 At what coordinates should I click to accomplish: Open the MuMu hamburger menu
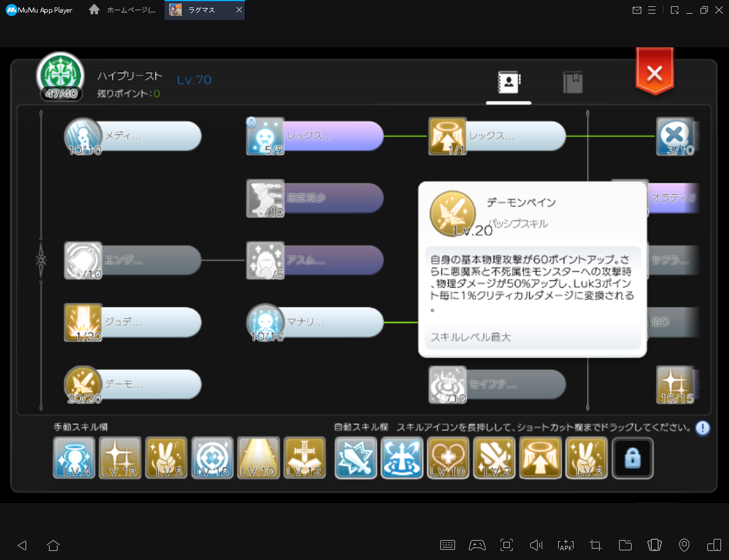click(x=652, y=10)
